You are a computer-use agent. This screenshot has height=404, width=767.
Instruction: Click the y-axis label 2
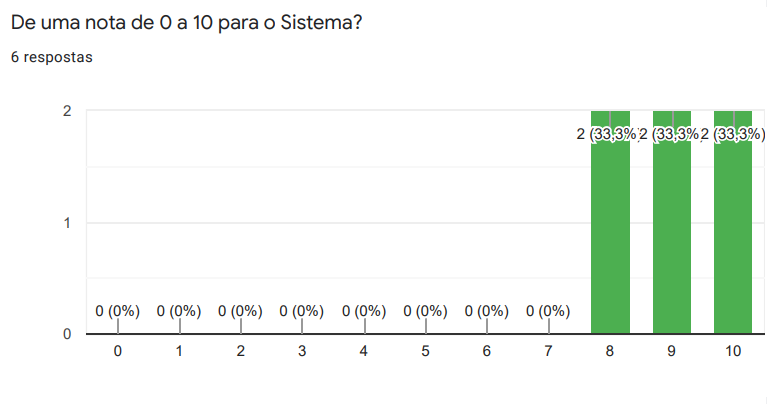[x=66, y=111]
